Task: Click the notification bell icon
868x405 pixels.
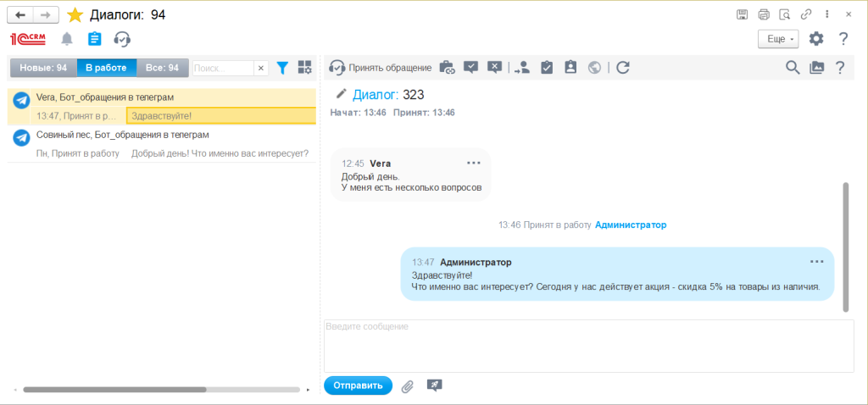Action: point(67,39)
